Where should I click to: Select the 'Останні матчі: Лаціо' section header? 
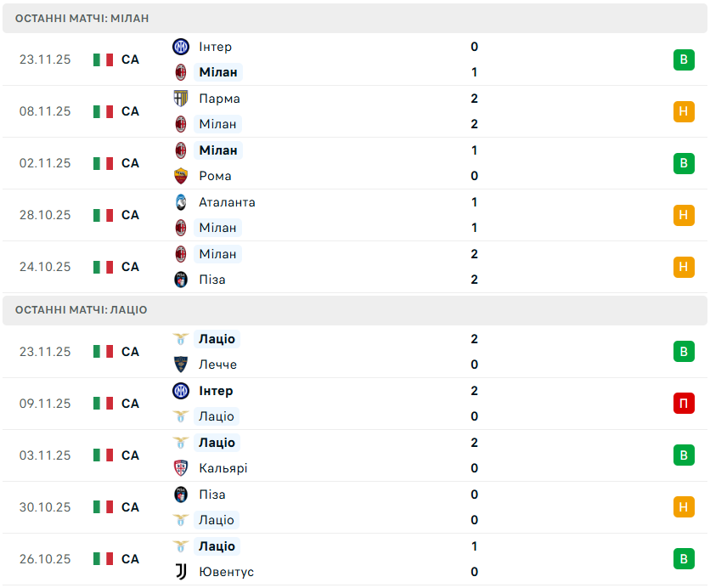pyautogui.click(x=81, y=310)
